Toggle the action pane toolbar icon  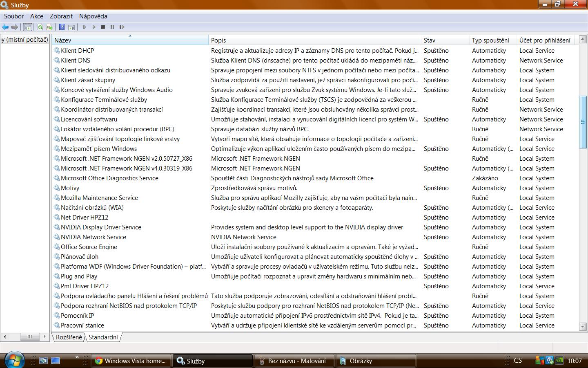(x=71, y=27)
